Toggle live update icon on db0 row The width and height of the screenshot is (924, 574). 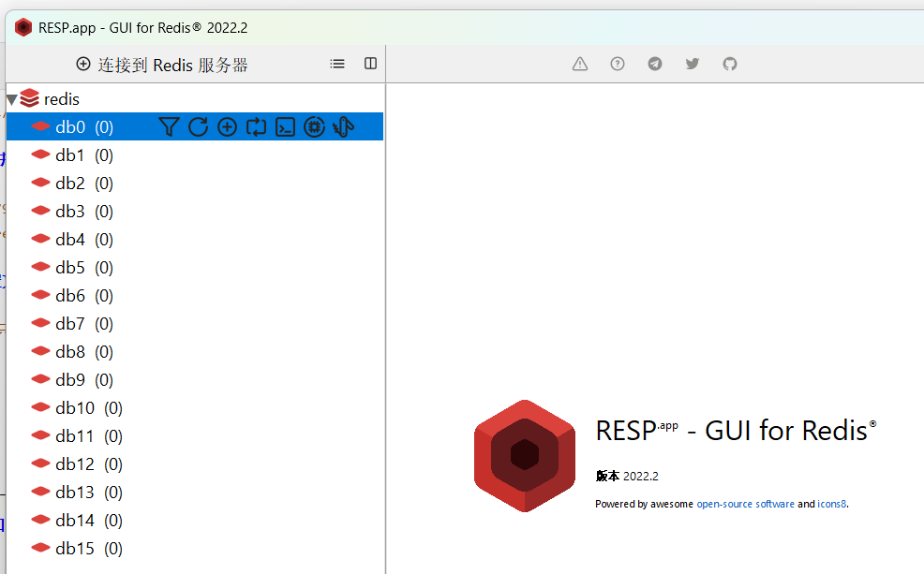(x=256, y=126)
